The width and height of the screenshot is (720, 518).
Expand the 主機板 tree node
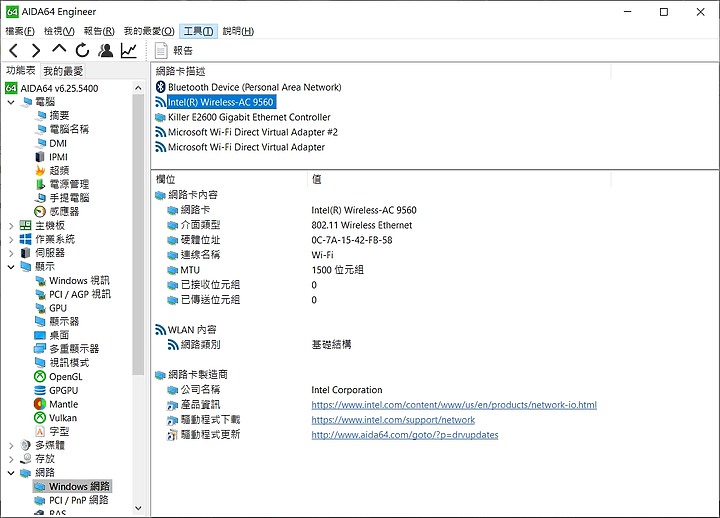click(x=11, y=225)
